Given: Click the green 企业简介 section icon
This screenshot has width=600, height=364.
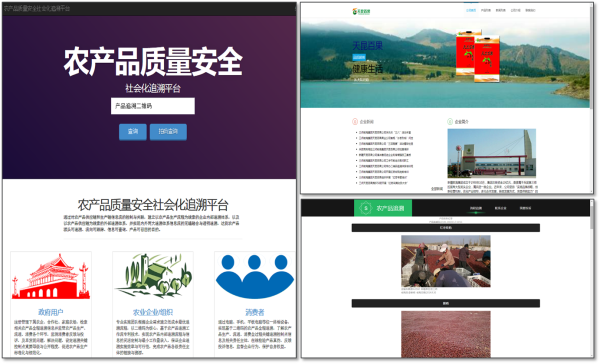Looking at the screenshot, I should click(450, 122).
